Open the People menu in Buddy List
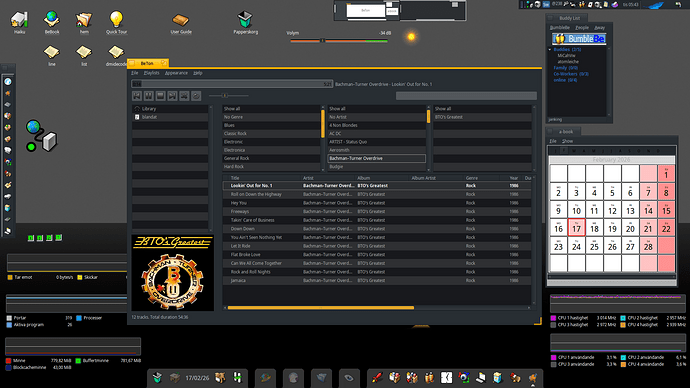The image size is (690, 388). [x=582, y=28]
